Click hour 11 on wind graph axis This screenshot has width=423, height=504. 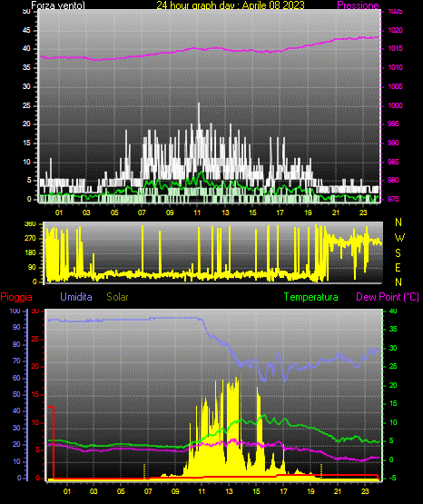pos(197,212)
